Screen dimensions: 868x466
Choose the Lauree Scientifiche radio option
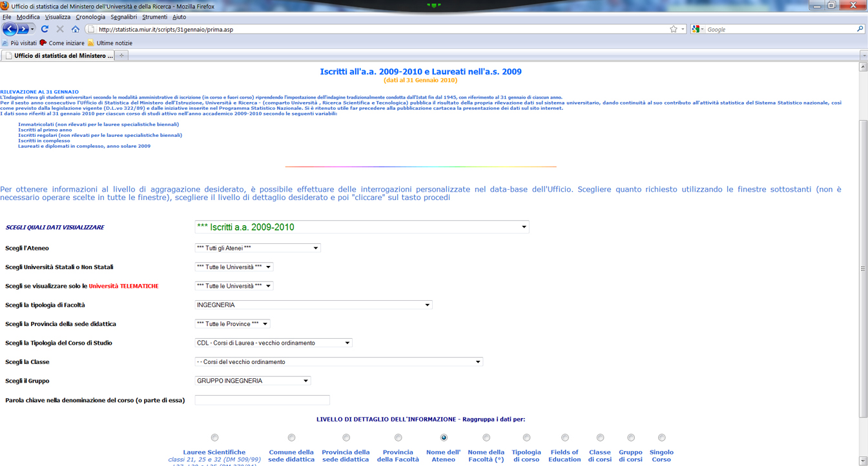pos(214,438)
